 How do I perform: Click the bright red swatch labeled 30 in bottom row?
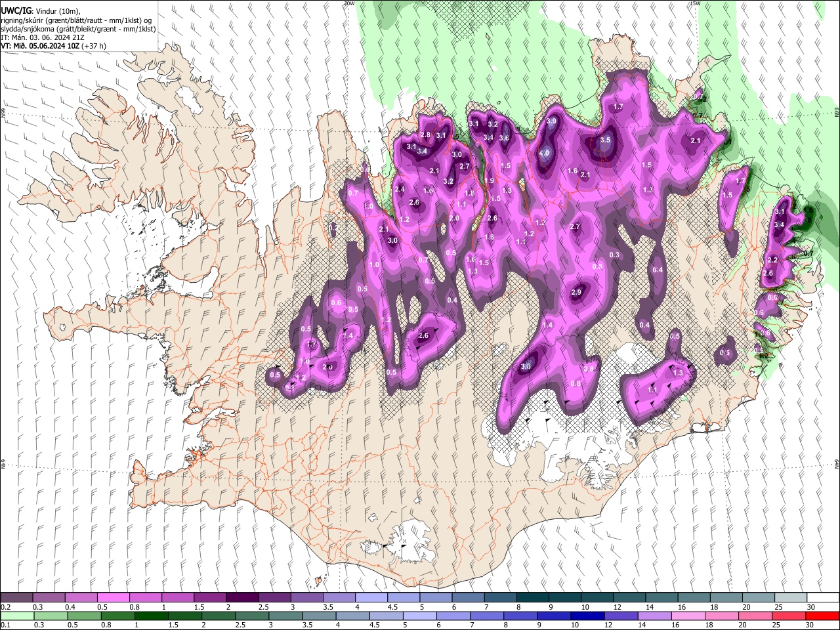[x=823, y=616]
